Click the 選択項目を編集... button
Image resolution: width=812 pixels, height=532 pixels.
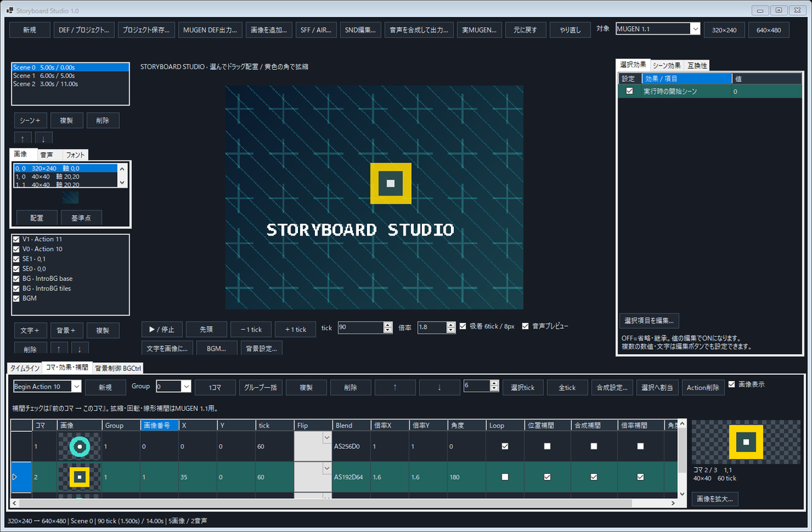649,321
